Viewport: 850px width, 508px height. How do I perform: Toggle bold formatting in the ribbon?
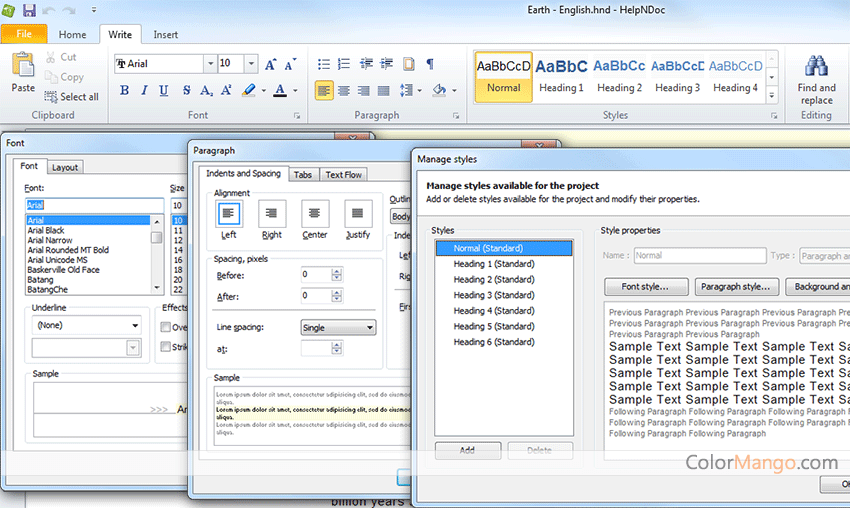click(x=125, y=91)
